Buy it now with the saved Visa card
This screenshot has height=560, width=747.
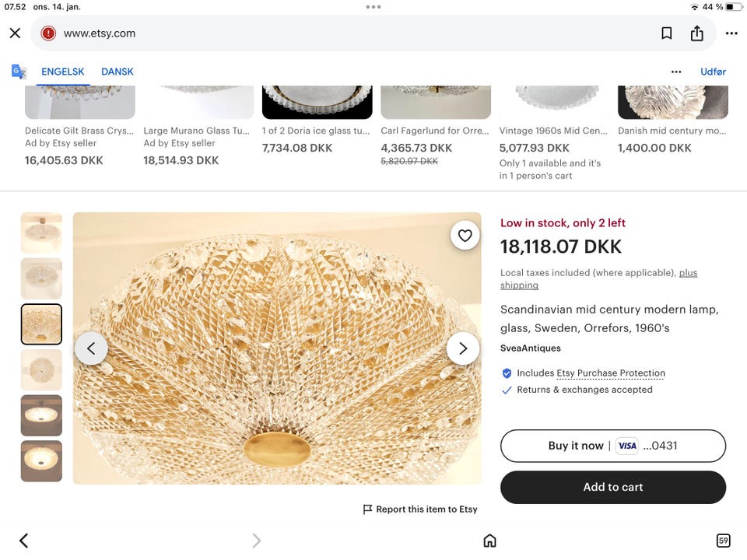pyautogui.click(x=612, y=446)
